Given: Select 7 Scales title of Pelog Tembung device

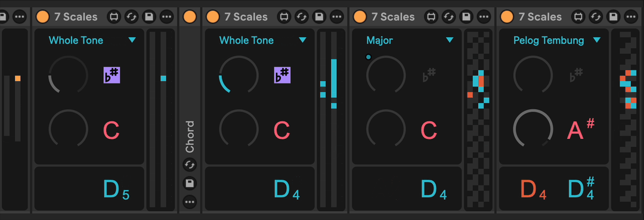Looking at the screenshot, I should 540,17.
